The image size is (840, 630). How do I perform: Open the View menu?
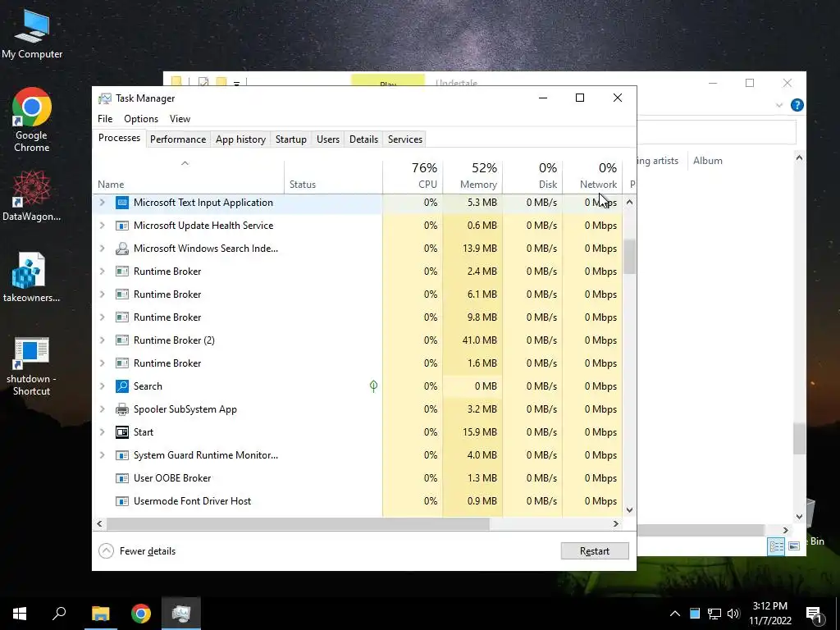(180, 119)
